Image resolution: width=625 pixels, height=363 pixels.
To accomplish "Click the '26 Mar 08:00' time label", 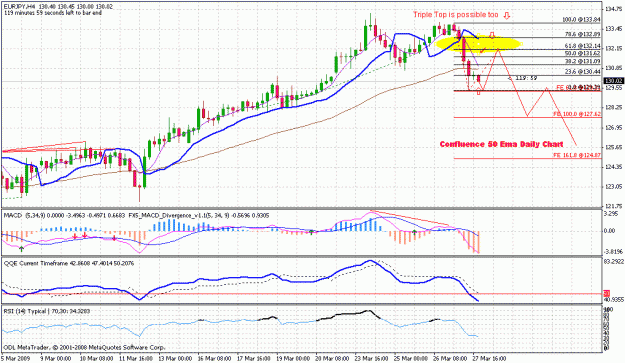I will (x=450, y=359).
